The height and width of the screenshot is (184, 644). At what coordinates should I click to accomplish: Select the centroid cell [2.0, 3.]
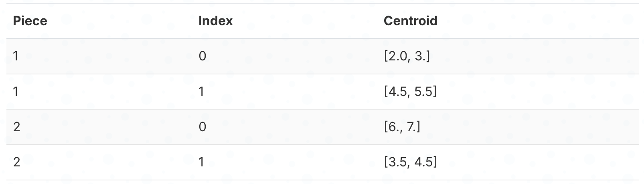pyautogui.click(x=406, y=56)
